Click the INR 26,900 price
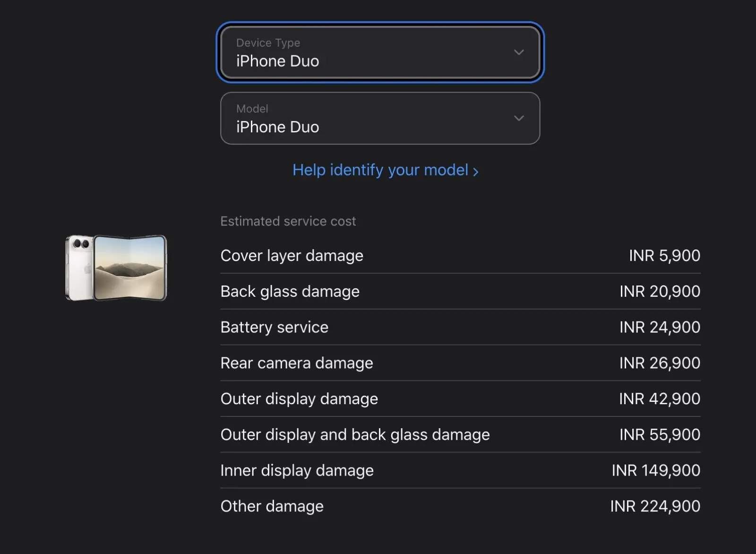The height and width of the screenshot is (554, 756). click(x=660, y=363)
